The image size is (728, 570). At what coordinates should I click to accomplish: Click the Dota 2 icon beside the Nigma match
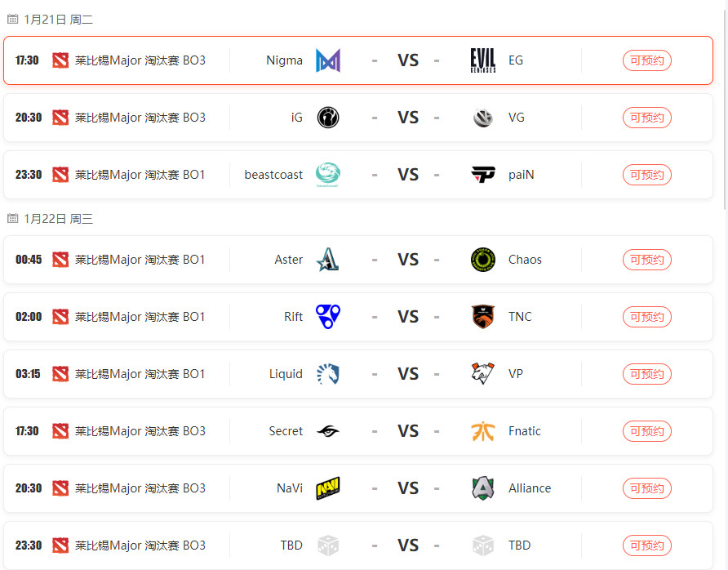[x=60, y=60]
